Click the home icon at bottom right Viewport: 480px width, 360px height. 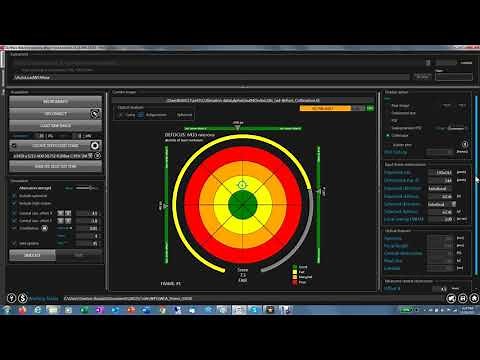[474, 298]
